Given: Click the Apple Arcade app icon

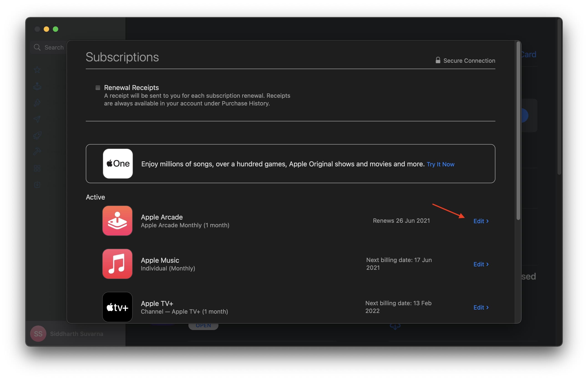Looking at the screenshot, I should pos(117,221).
